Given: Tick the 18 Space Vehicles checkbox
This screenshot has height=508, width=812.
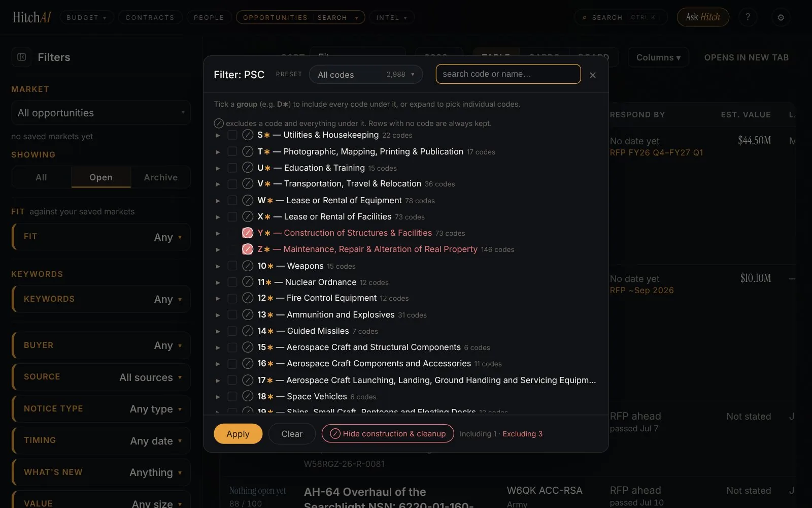Looking at the screenshot, I should (x=232, y=396).
